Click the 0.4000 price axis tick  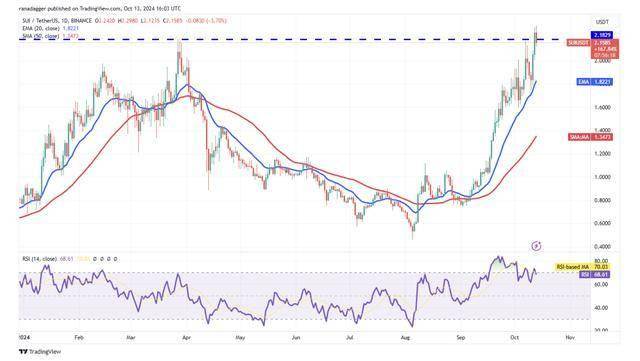[602, 247]
